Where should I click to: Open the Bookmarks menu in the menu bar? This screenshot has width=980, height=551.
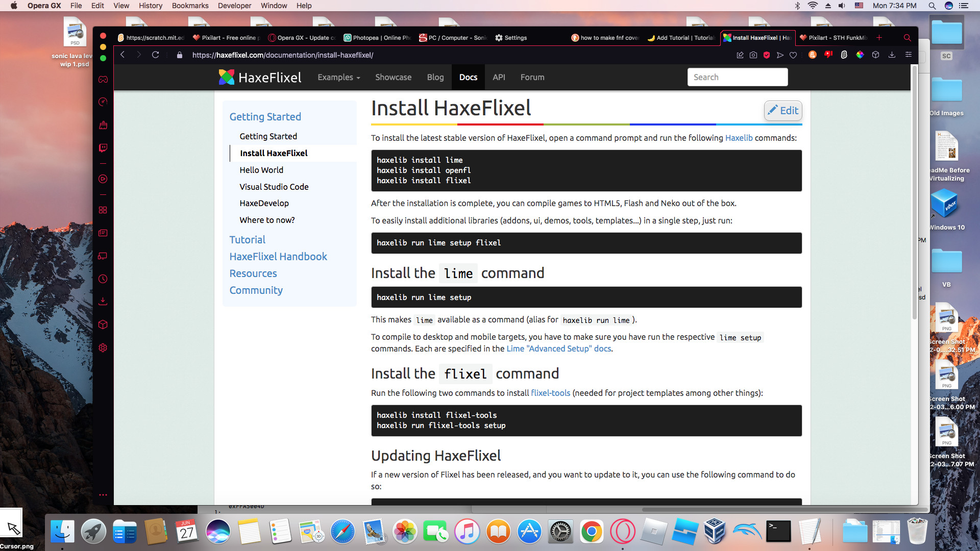point(190,6)
